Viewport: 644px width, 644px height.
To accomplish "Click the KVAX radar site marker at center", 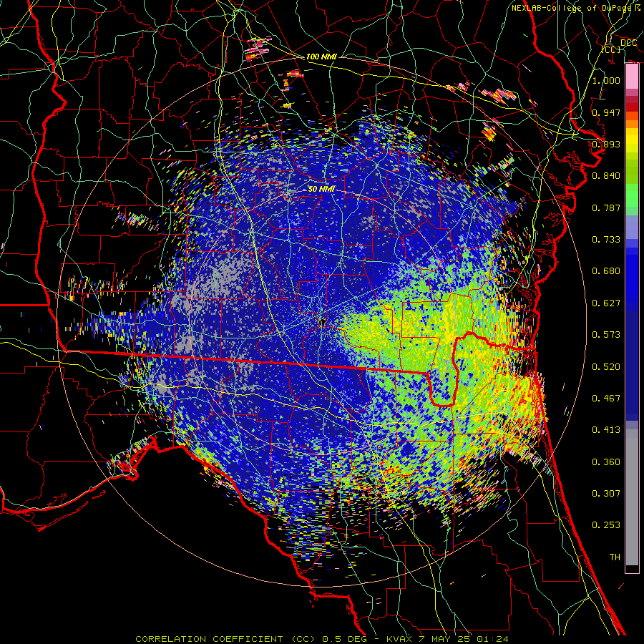I will pos(323,322).
